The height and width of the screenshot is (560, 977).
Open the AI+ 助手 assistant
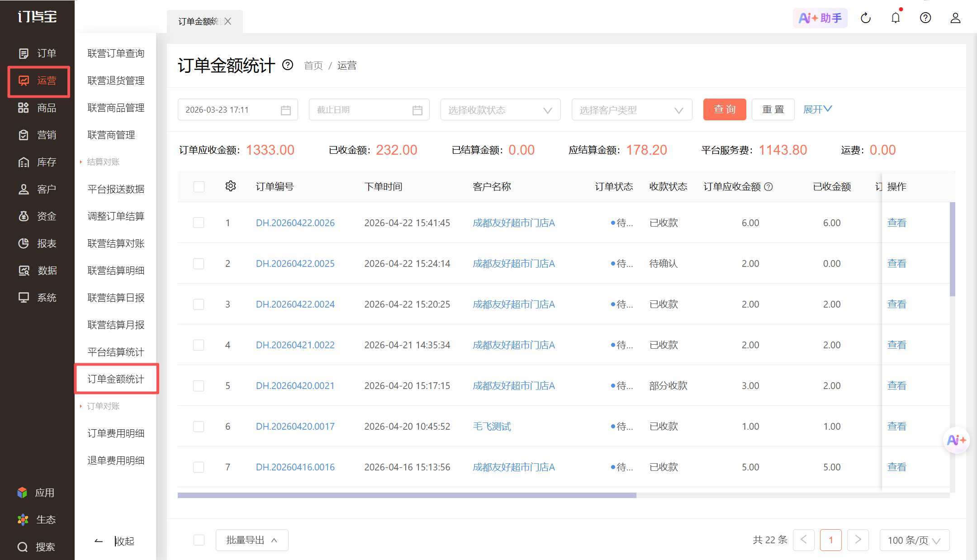[x=820, y=18]
